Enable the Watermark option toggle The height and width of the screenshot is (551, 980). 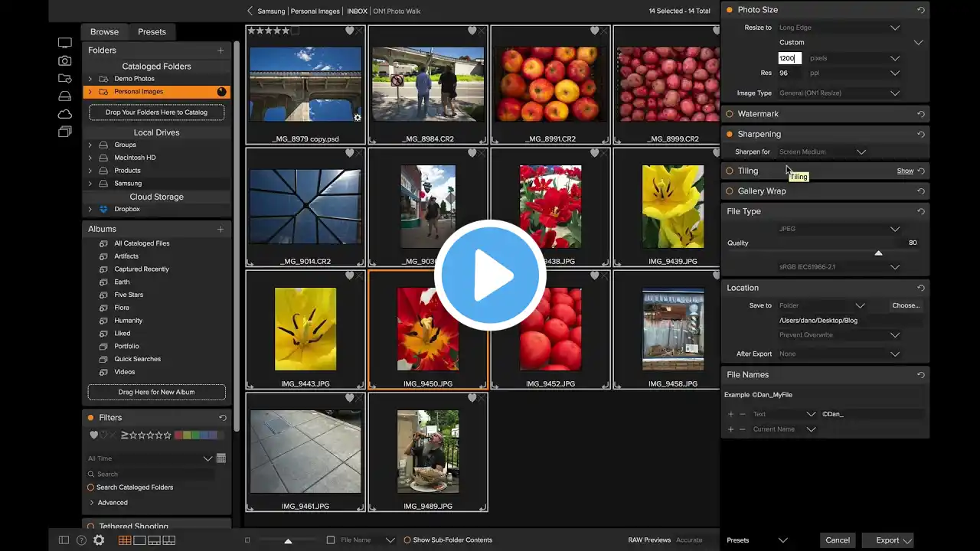click(730, 114)
